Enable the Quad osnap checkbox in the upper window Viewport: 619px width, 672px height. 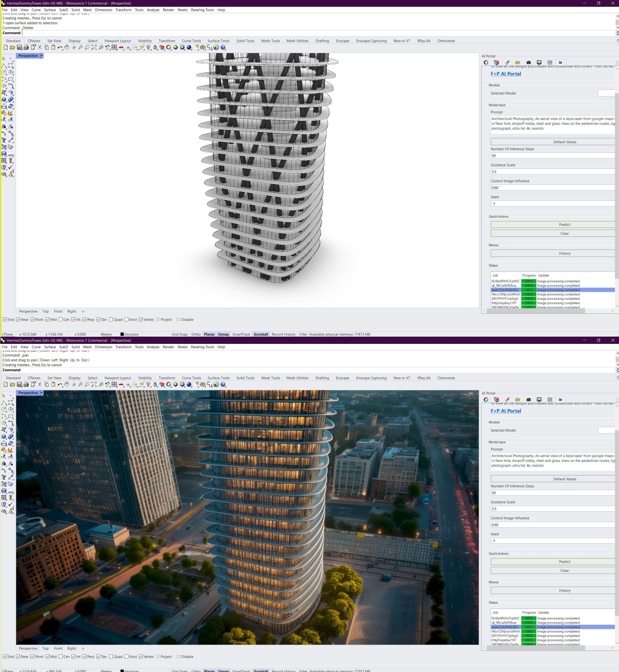click(x=111, y=319)
